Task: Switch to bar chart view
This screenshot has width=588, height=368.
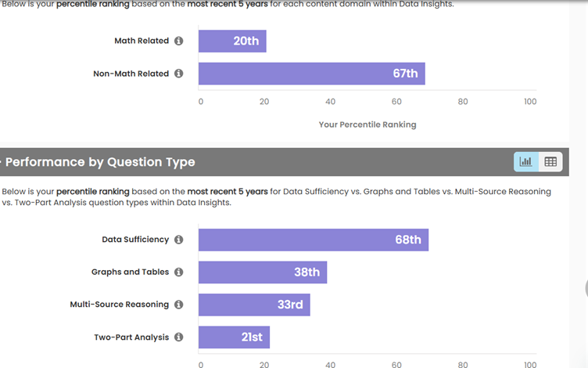Action: (525, 162)
